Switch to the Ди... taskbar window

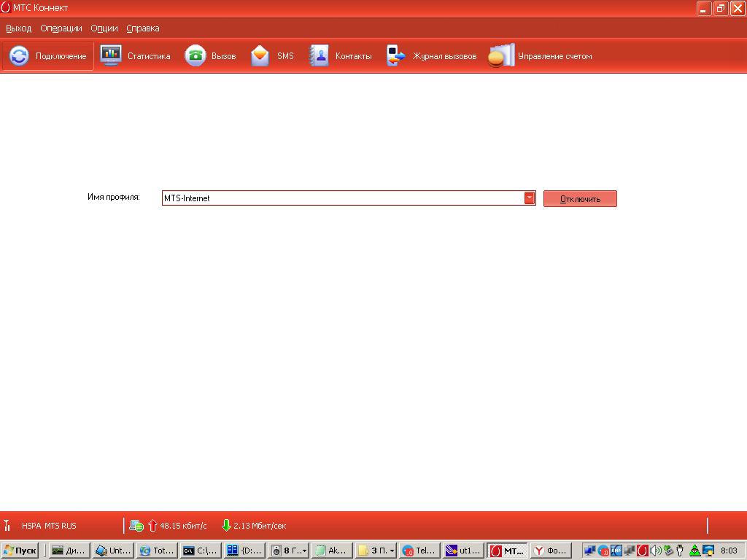coord(69,551)
